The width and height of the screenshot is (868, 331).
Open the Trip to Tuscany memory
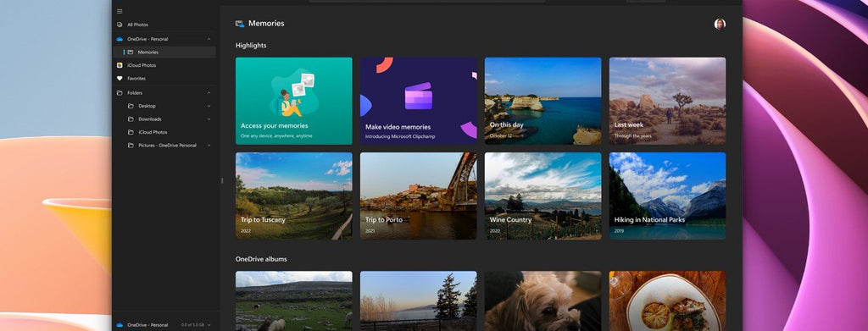pos(294,196)
